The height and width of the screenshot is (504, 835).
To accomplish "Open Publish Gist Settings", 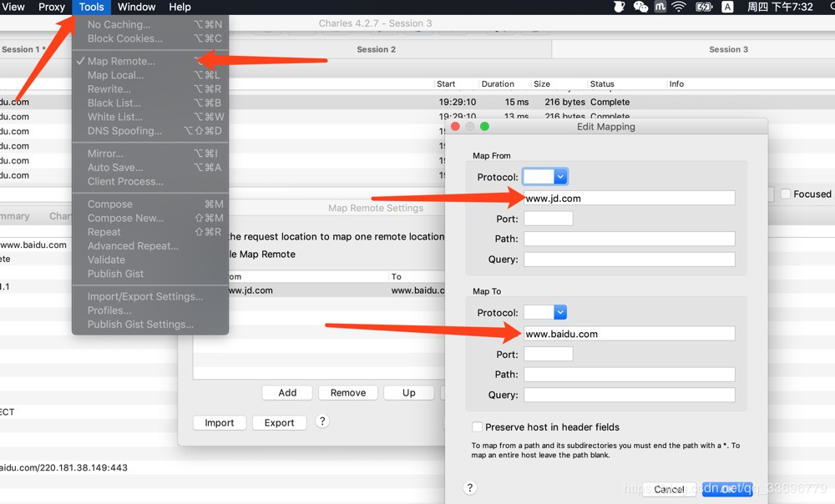I will [x=150, y=324].
